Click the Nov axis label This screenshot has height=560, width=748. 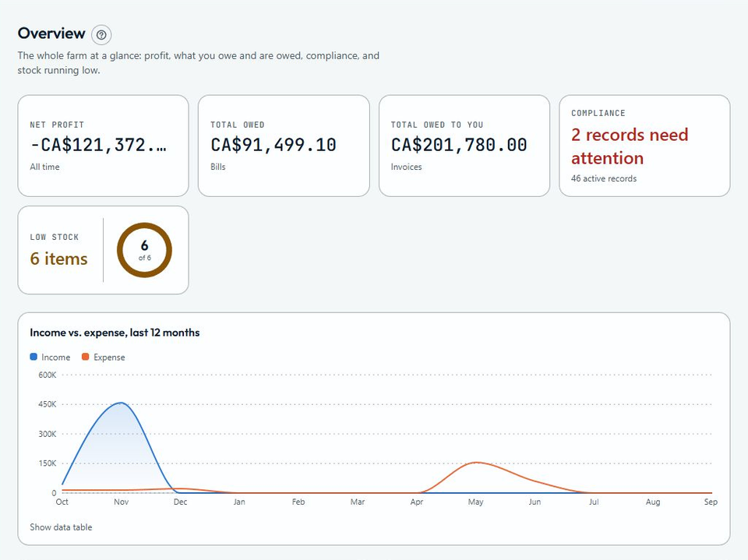(122, 502)
